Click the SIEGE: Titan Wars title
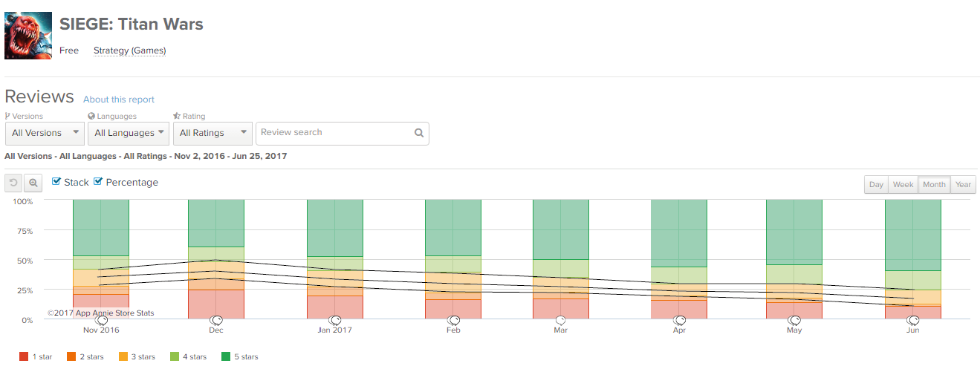Screen dimensions: 980x372 pos(132,24)
